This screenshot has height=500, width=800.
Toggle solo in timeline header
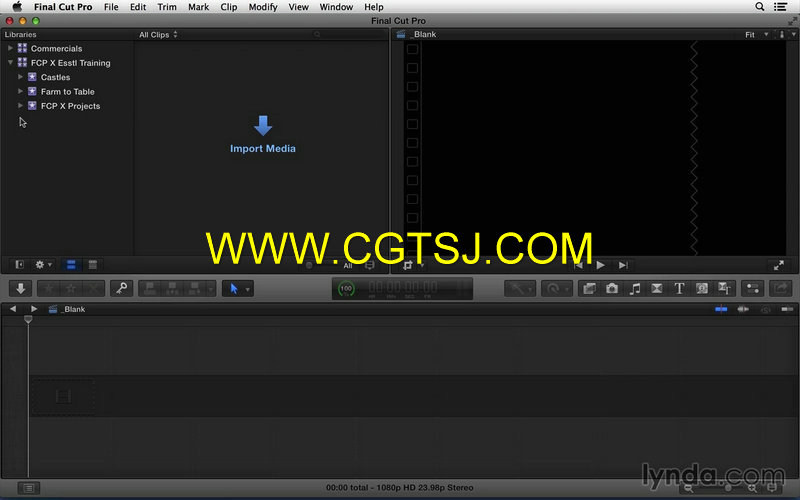765,309
